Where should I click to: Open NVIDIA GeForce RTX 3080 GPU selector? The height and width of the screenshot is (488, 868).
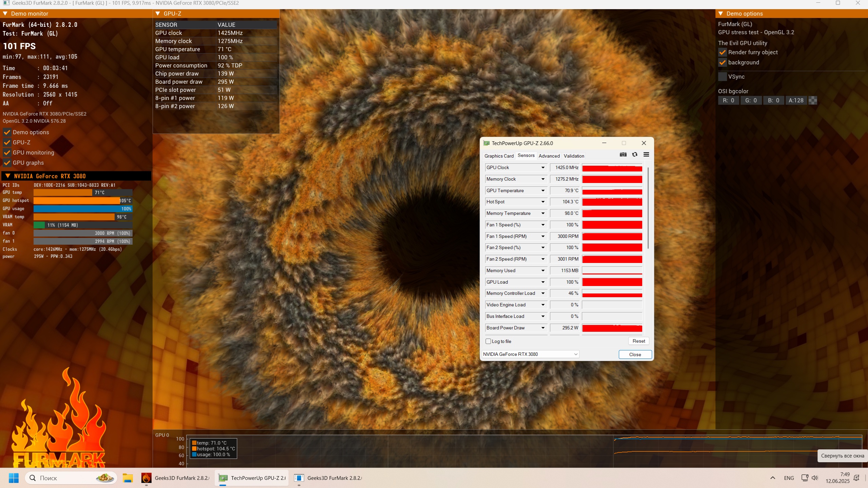point(530,354)
